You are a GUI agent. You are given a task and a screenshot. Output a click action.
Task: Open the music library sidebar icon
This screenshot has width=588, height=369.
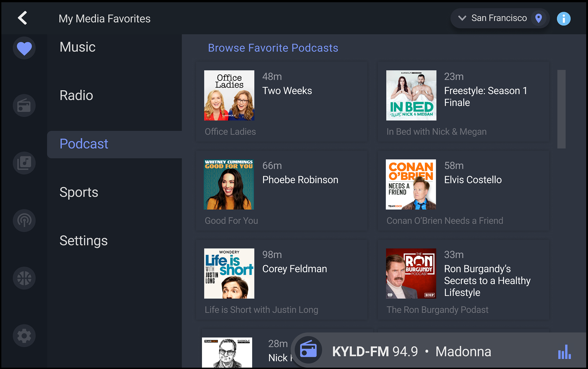click(24, 163)
